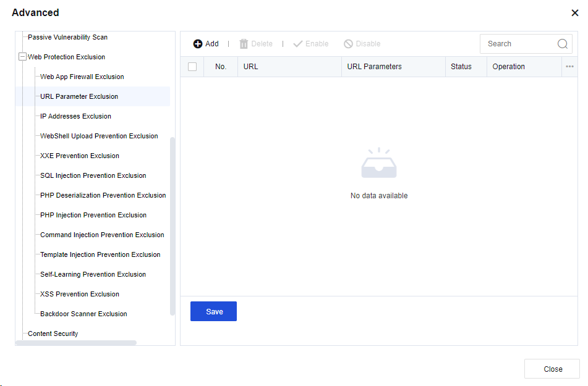Collapse the Web Protection Exclusion tree node
The height and width of the screenshot is (386, 588).
point(23,57)
